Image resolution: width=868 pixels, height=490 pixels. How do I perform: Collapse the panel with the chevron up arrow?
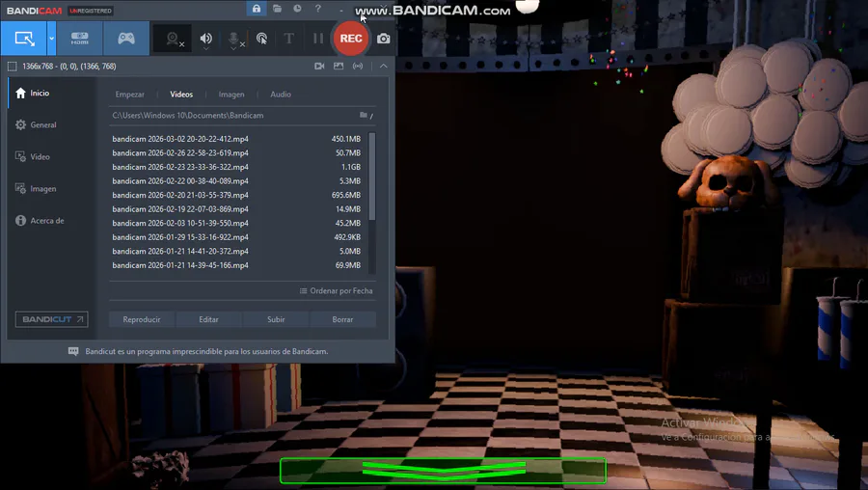pyautogui.click(x=383, y=66)
